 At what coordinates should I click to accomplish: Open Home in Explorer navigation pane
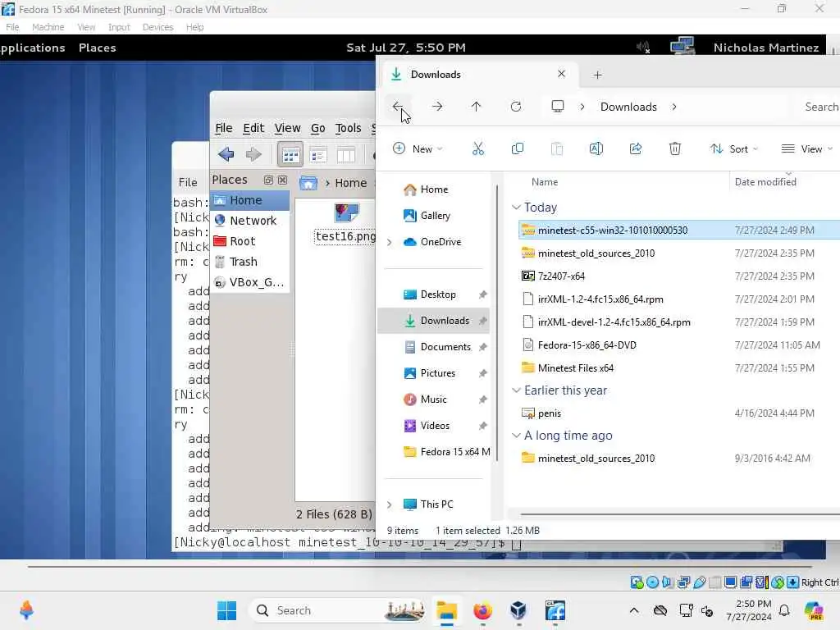(434, 189)
